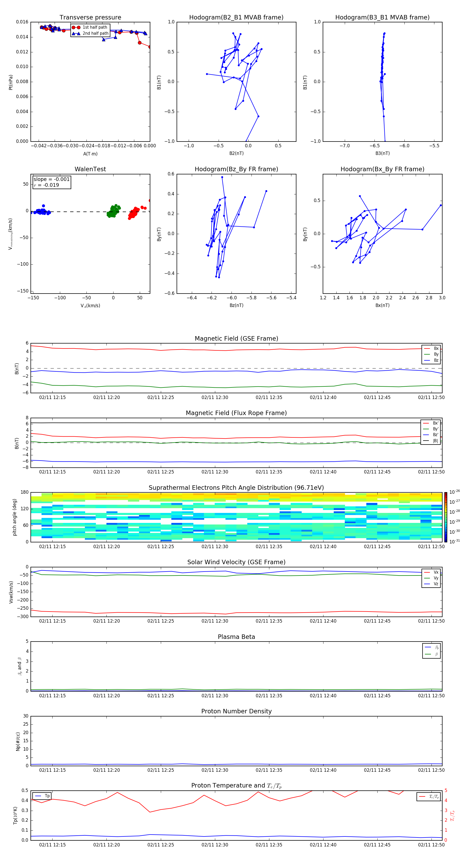Click "|B|" in the Flux Rope legend
Screen dimensions: 473x868
click(x=431, y=441)
